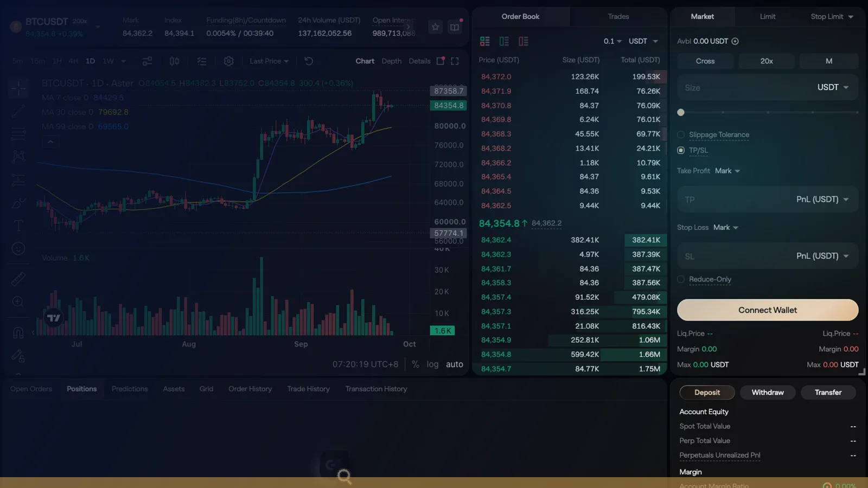Click the Transfer button
The height and width of the screenshot is (488, 868).
click(828, 393)
